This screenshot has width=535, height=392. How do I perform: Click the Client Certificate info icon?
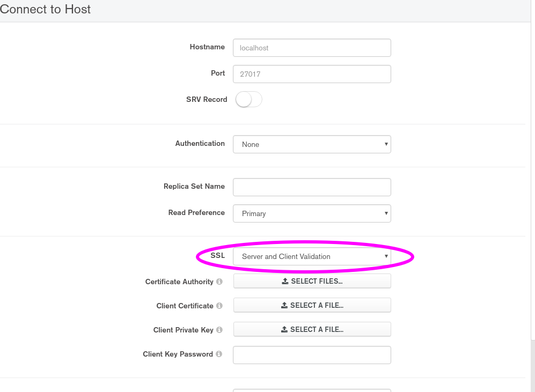[219, 306]
